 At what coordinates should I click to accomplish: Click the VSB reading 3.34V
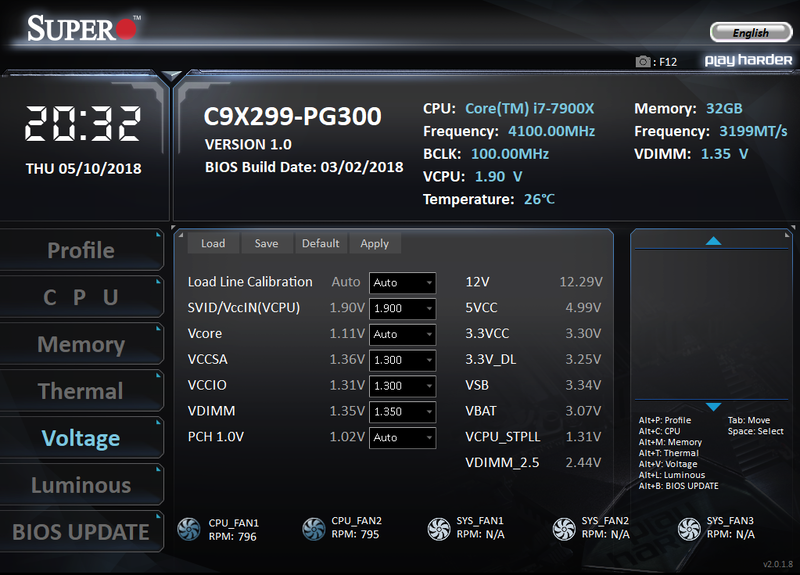583,385
